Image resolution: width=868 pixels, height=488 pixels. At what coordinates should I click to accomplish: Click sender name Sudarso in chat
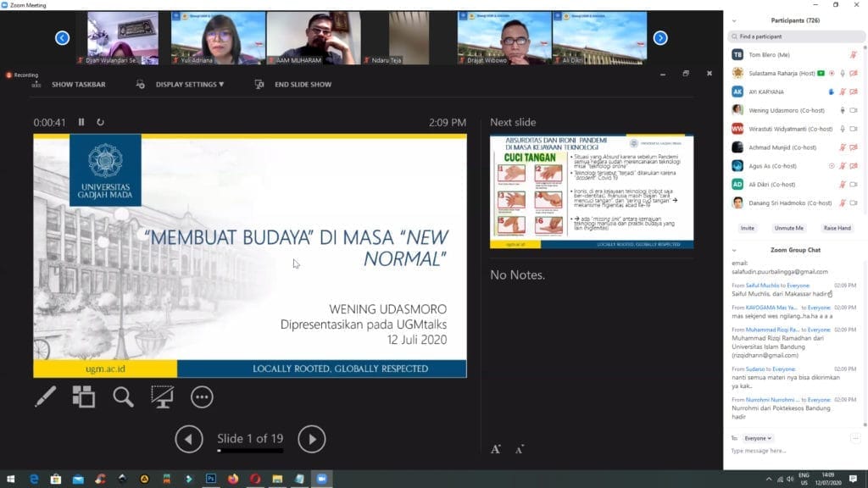pyautogui.click(x=754, y=369)
